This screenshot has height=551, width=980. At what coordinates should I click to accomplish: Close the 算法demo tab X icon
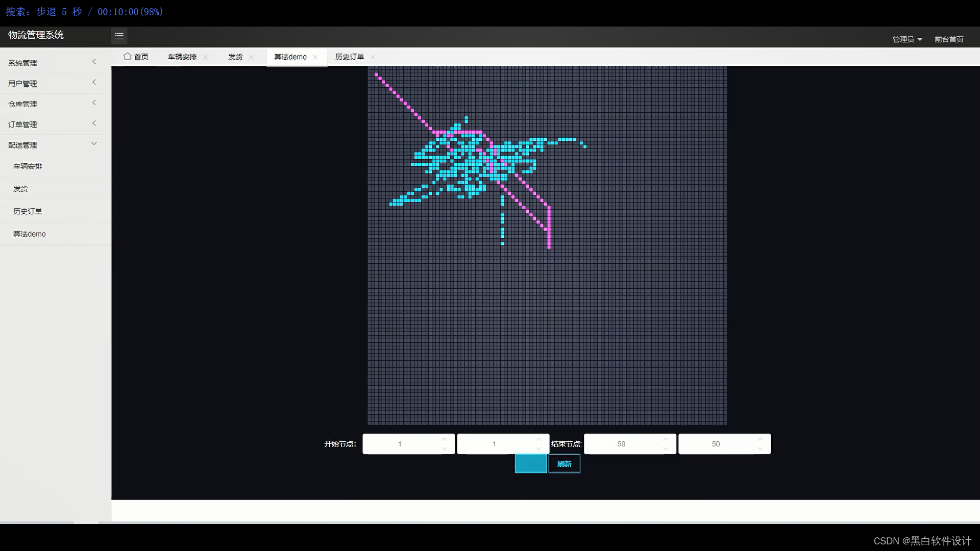click(x=315, y=57)
